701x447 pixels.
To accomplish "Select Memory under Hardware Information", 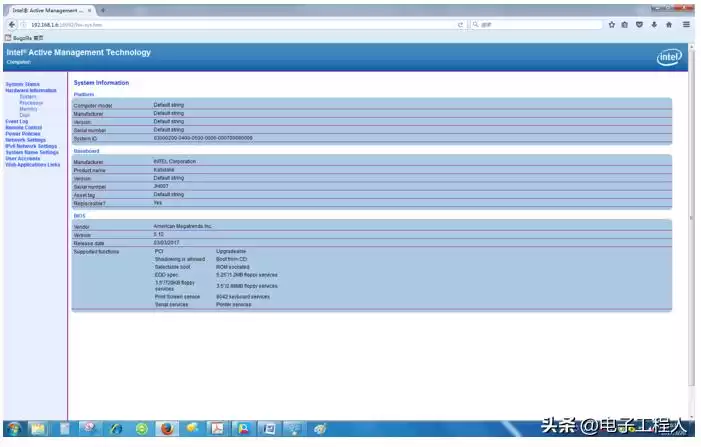I will [x=29, y=108].
